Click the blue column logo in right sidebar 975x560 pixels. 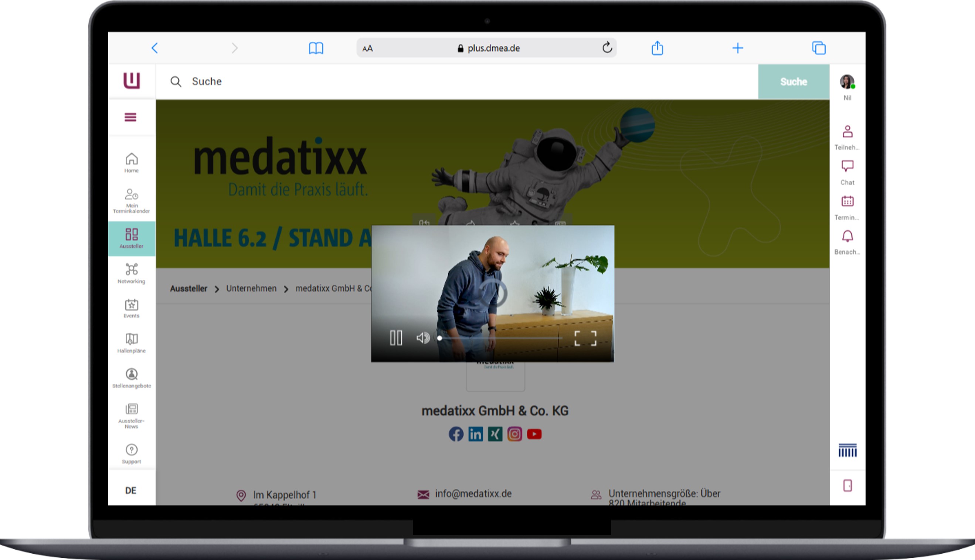click(x=847, y=450)
